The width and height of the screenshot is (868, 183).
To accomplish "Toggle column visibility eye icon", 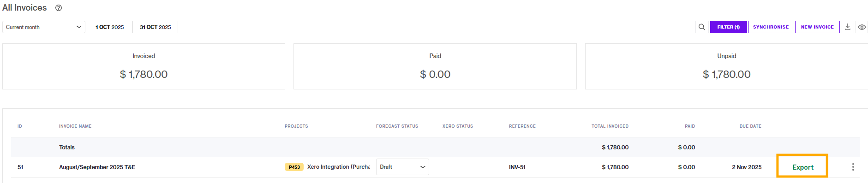I will tap(862, 27).
